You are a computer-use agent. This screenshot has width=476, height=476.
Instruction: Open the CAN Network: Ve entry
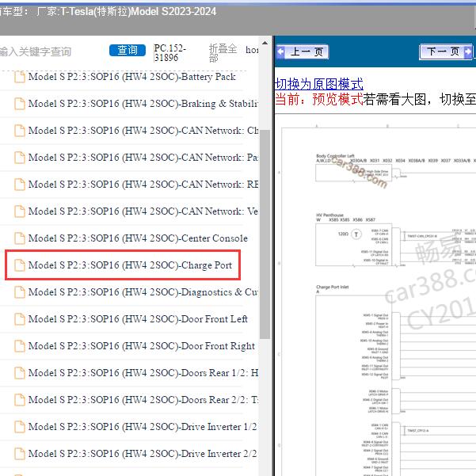tap(143, 211)
